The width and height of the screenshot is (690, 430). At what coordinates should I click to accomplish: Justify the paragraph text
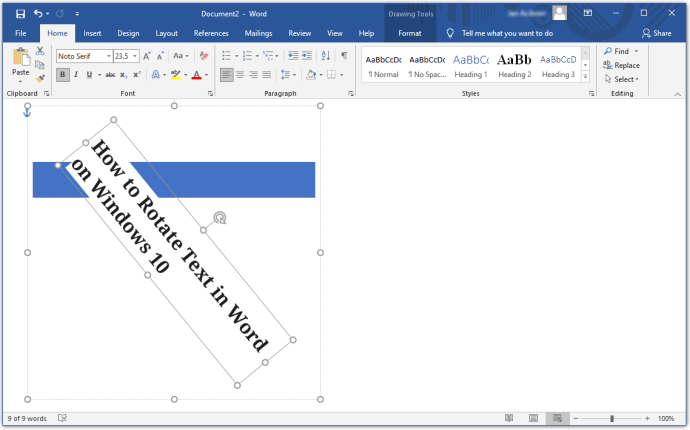point(267,75)
